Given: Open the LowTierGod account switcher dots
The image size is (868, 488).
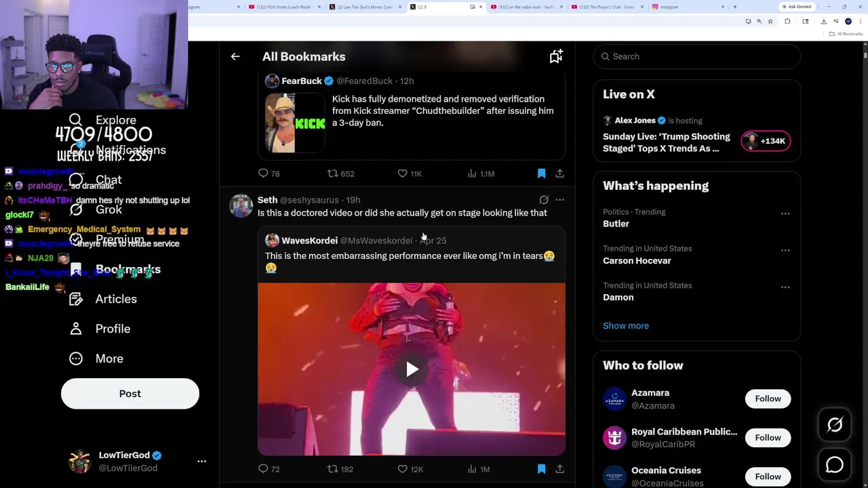Looking at the screenshot, I should point(201,461).
